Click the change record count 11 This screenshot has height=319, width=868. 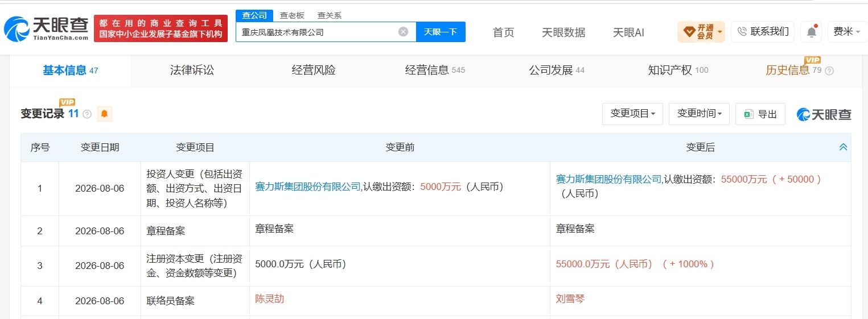(x=73, y=113)
